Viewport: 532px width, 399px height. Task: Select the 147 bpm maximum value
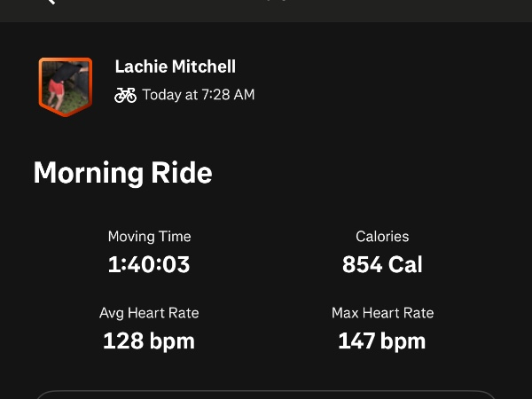[382, 340]
